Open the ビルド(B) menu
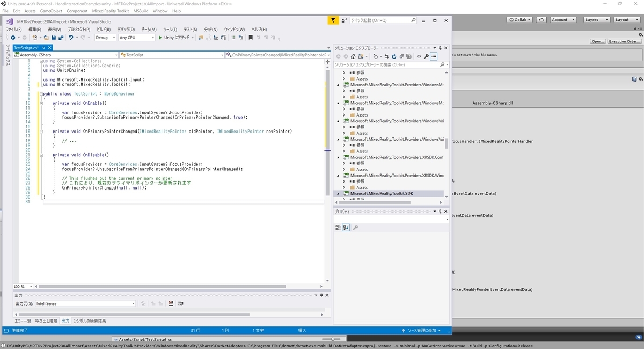Viewport: 644px width, 349px height. [x=103, y=29]
